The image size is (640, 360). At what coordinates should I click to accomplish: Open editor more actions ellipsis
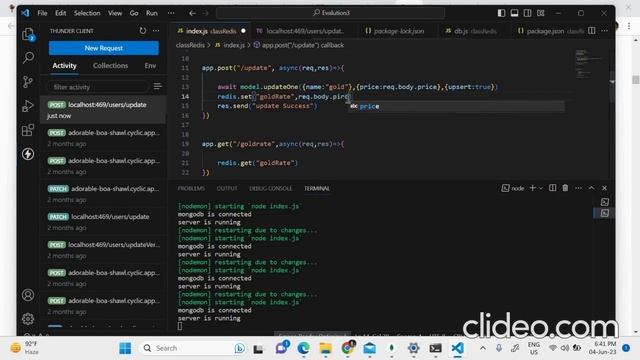(604, 31)
